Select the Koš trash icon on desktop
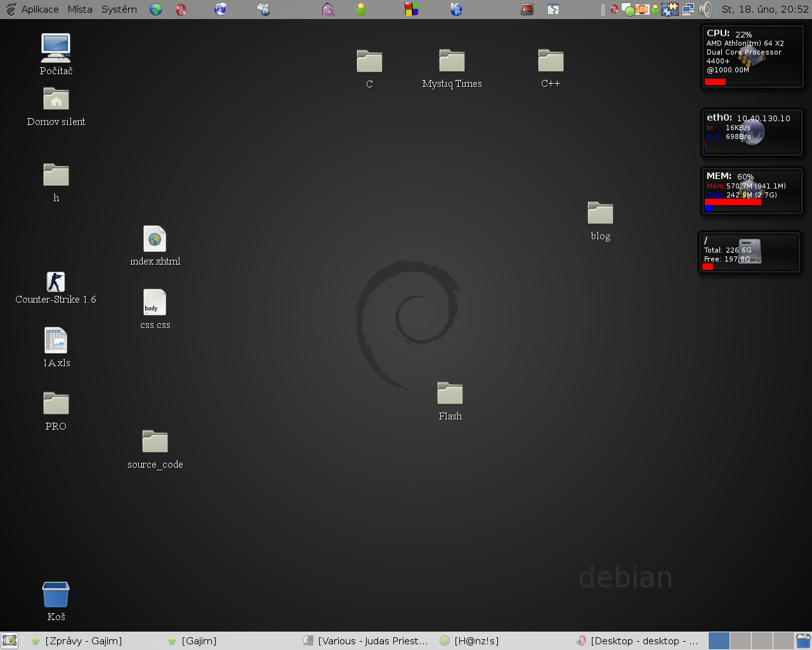This screenshot has width=812, height=650. 56,595
